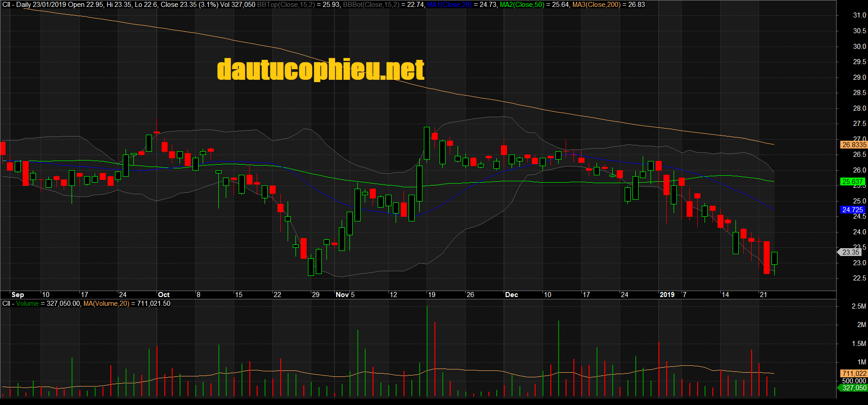Click the '8' date label after Oct
The image size is (868, 405).
point(199,295)
